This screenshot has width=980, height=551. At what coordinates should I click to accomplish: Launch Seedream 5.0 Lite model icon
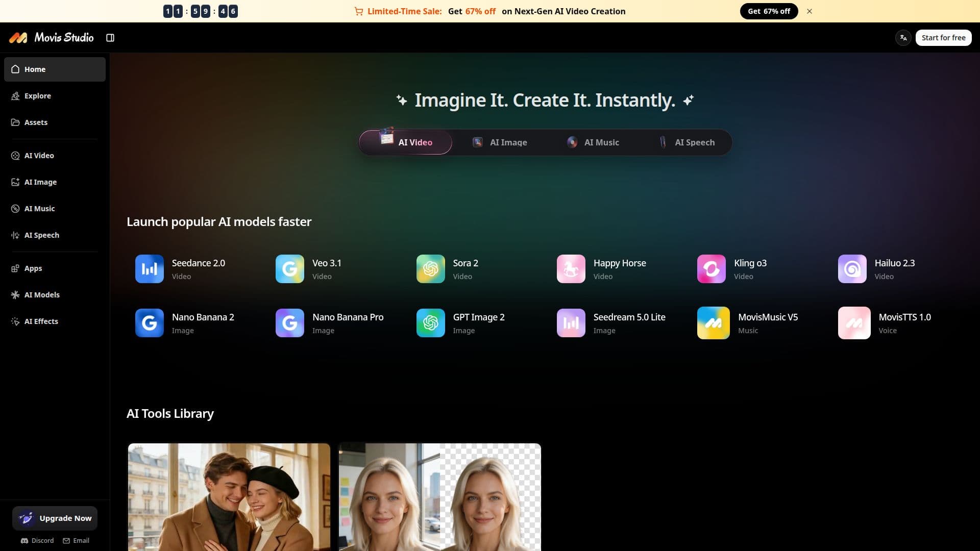(x=571, y=323)
